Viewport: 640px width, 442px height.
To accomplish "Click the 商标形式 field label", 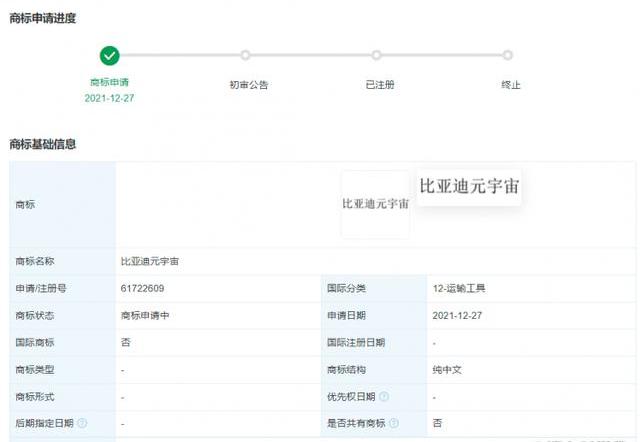I will [x=35, y=397].
